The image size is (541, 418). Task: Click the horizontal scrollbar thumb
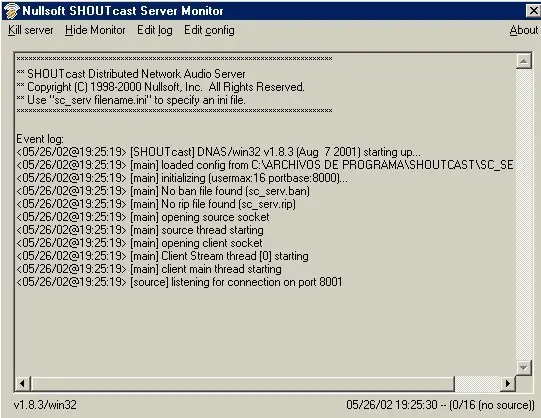click(x=243, y=384)
